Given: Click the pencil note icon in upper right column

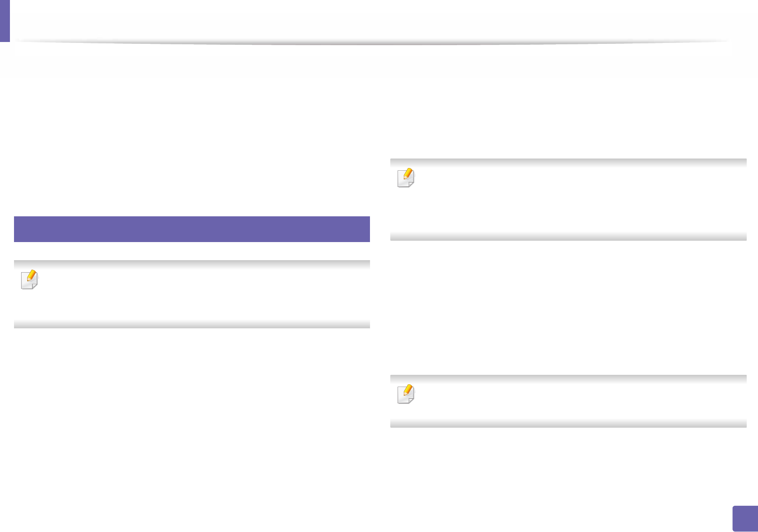Looking at the screenshot, I should [x=406, y=178].
